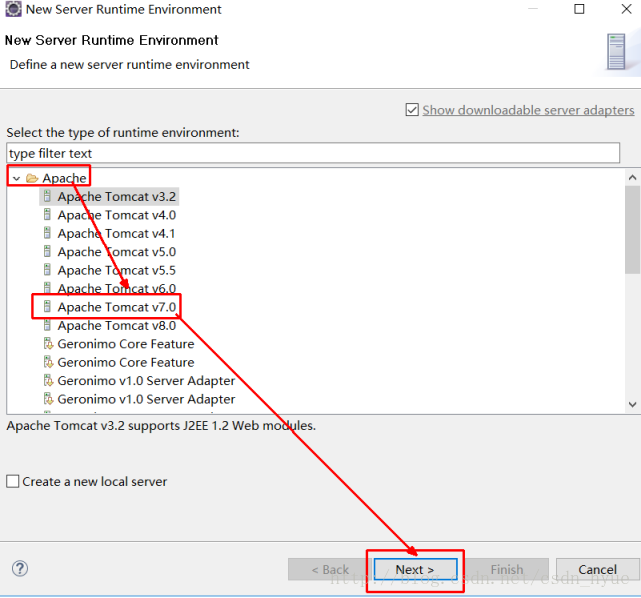Image resolution: width=641 pixels, height=598 pixels.
Task: Click server icon beside Tomcat v3.2
Action: tap(47, 196)
